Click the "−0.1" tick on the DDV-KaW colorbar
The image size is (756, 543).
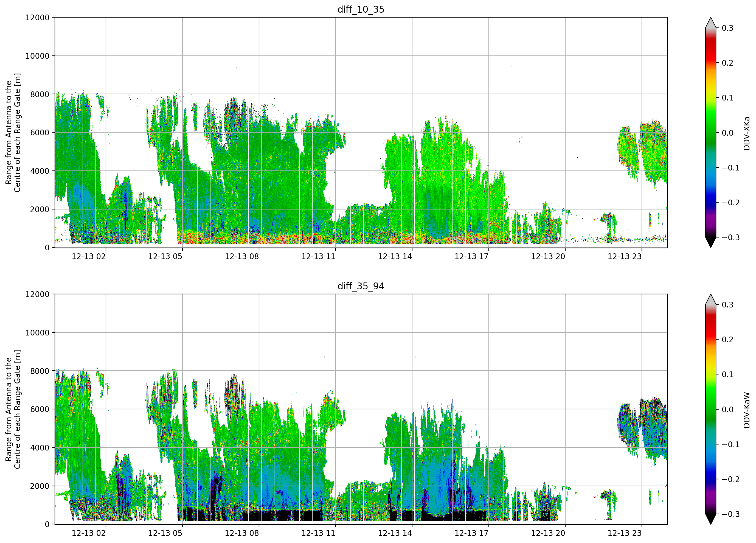pyautogui.click(x=731, y=445)
